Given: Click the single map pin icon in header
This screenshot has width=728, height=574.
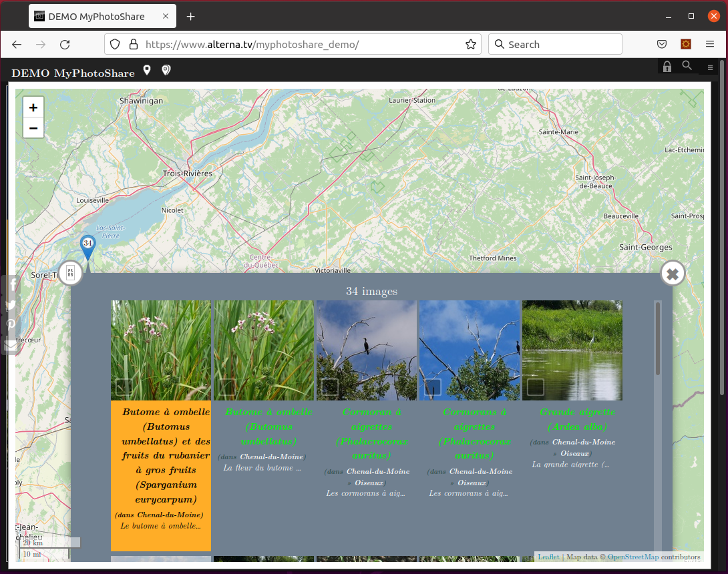Looking at the screenshot, I should click(x=147, y=70).
